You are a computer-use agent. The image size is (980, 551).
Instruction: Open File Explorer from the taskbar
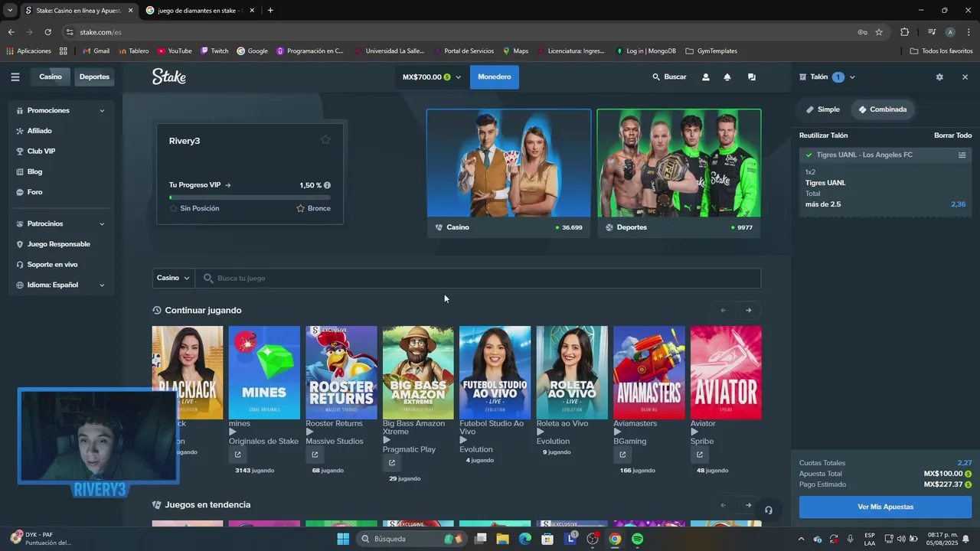502,539
